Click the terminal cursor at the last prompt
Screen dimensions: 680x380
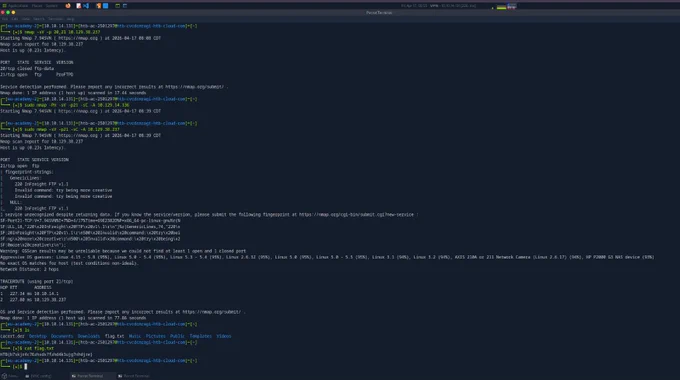pos(26,367)
